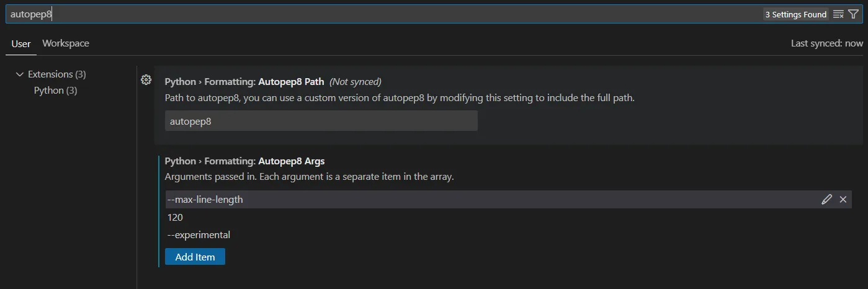Click the 'Last synced: now' status
This screenshot has height=289, width=868.
tap(826, 43)
